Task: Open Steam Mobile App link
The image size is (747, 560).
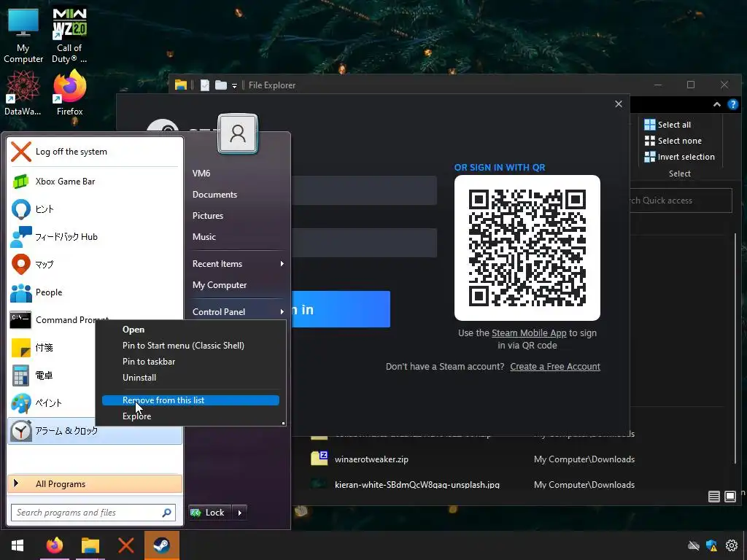Action: pos(529,333)
